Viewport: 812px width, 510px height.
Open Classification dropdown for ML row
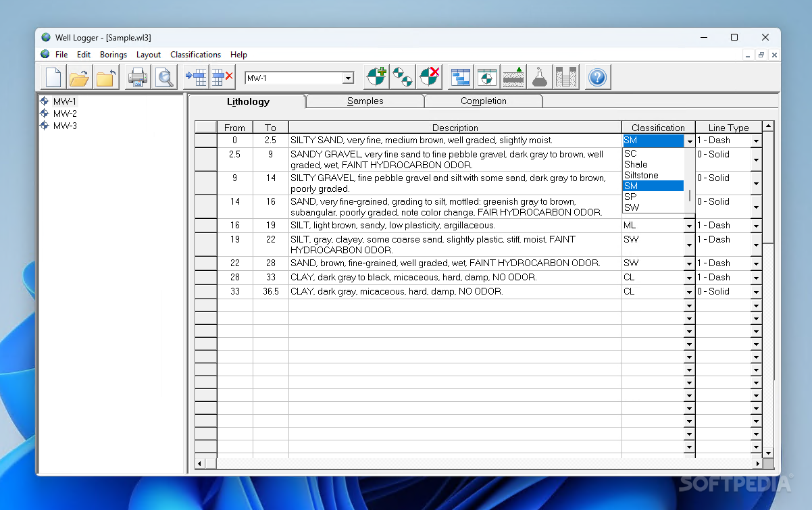[689, 226]
